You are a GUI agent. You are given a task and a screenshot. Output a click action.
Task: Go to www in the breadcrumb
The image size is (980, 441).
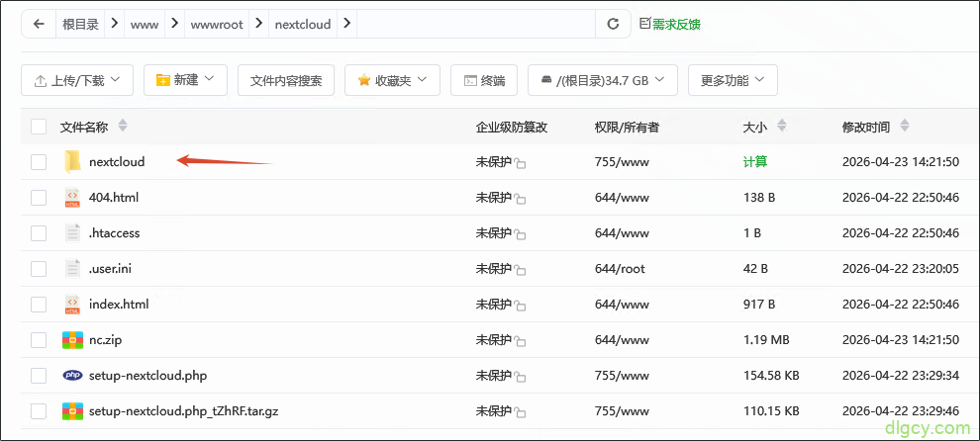[x=145, y=26]
